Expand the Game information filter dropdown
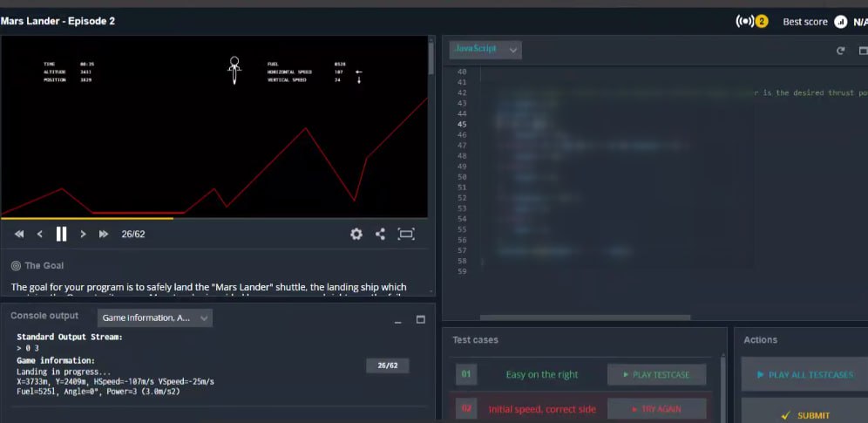 154,318
